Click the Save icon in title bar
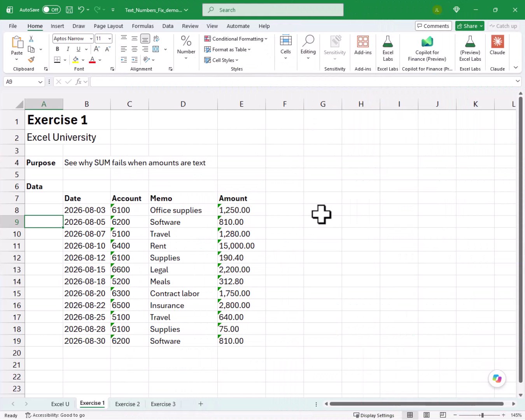 [69, 10]
